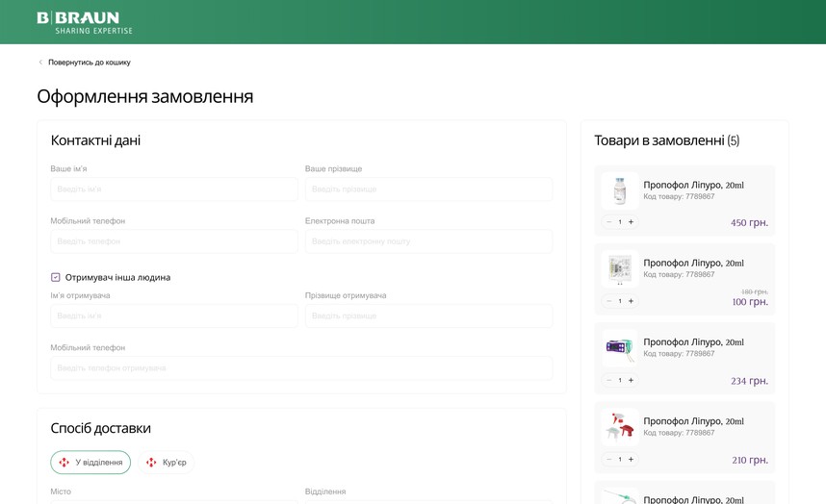Open the vial product thumbnail (450 грн.)

tap(620, 190)
